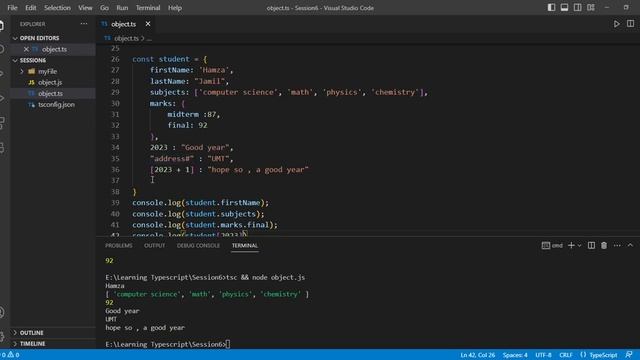The image size is (640, 360).
Task: Open the File menu
Action: coord(12,8)
